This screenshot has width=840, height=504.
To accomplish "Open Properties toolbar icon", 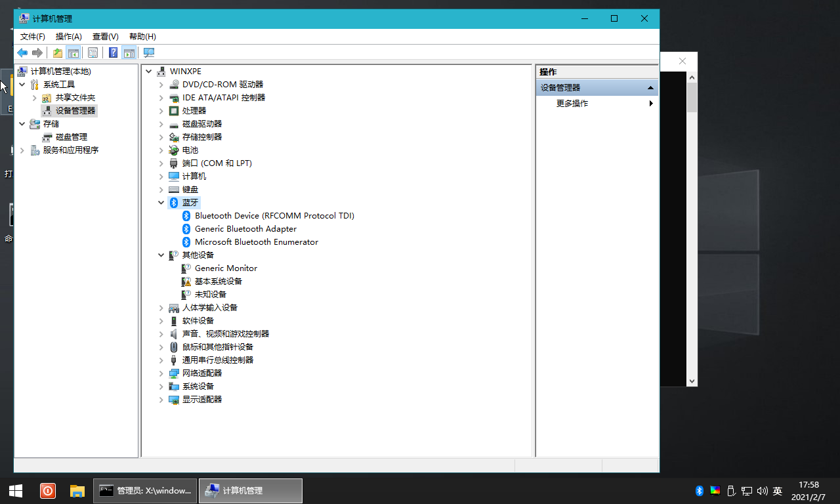I will click(93, 52).
